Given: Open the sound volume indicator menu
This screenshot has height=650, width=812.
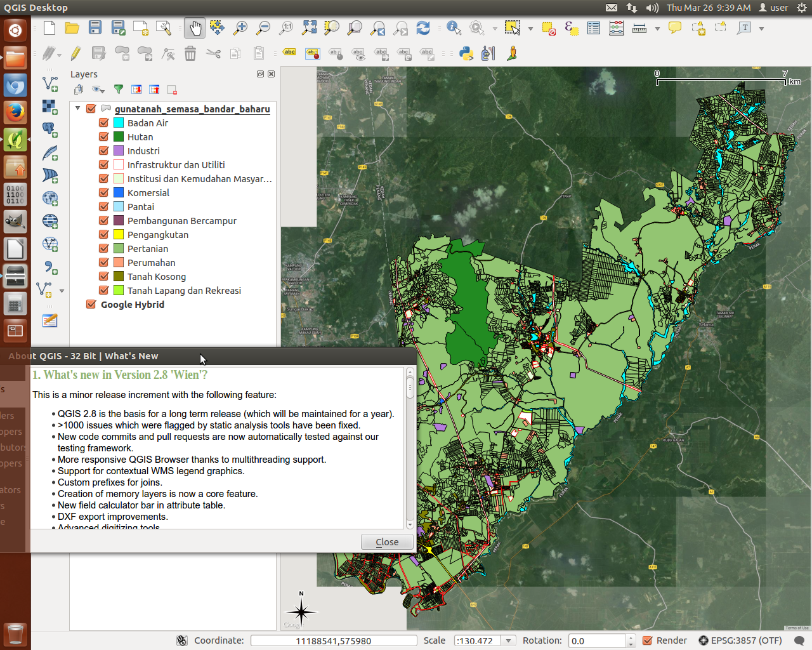Looking at the screenshot, I should [652, 8].
